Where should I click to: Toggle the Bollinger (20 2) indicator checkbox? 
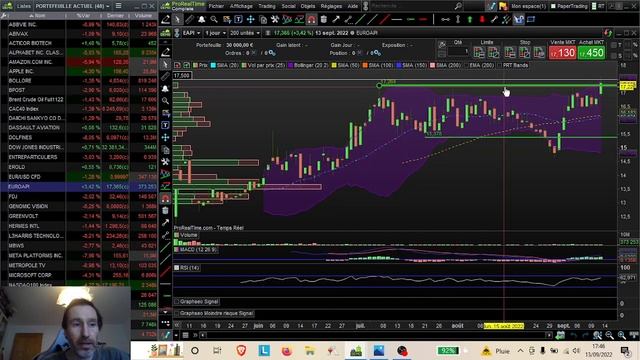pyautogui.click(x=291, y=65)
